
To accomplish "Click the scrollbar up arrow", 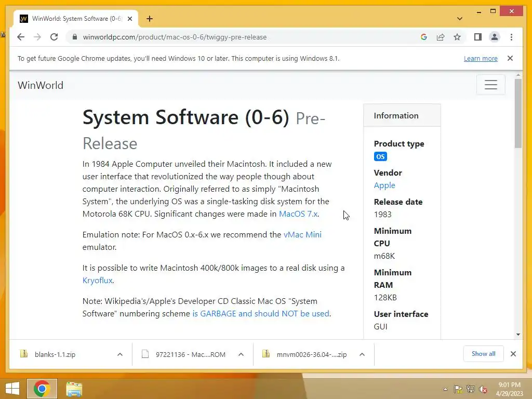I will tap(518, 75).
